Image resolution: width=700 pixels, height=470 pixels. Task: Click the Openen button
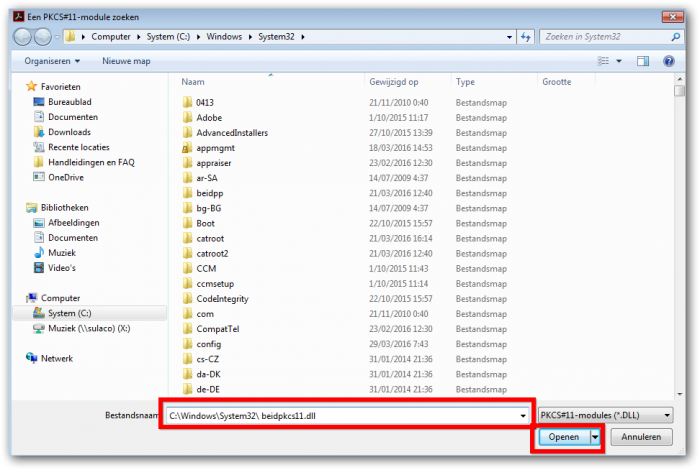564,437
